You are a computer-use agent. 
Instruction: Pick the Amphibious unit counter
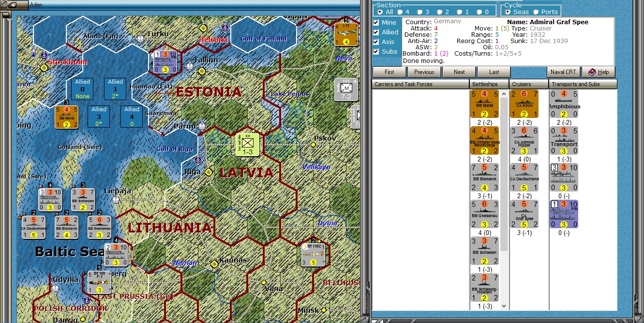[564, 103]
